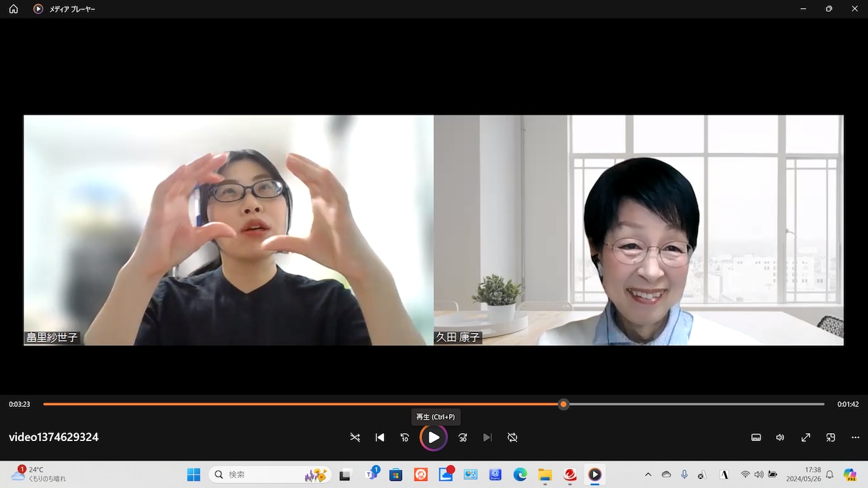Click the elapsed time 0:03:23

(19, 404)
